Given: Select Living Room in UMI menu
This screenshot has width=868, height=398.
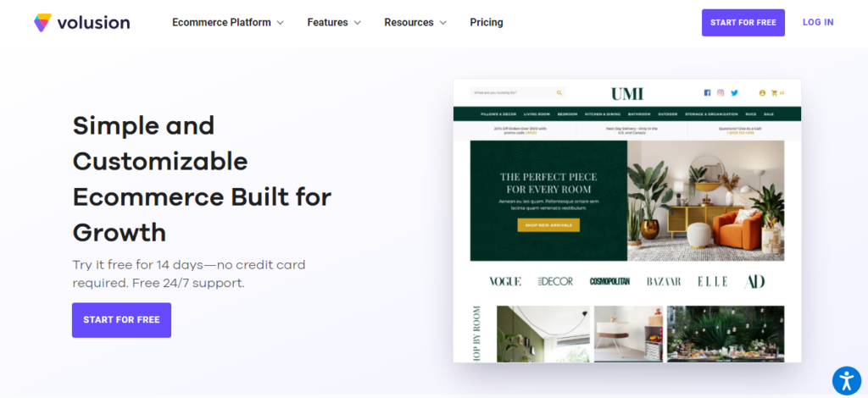Looking at the screenshot, I should point(537,113).
